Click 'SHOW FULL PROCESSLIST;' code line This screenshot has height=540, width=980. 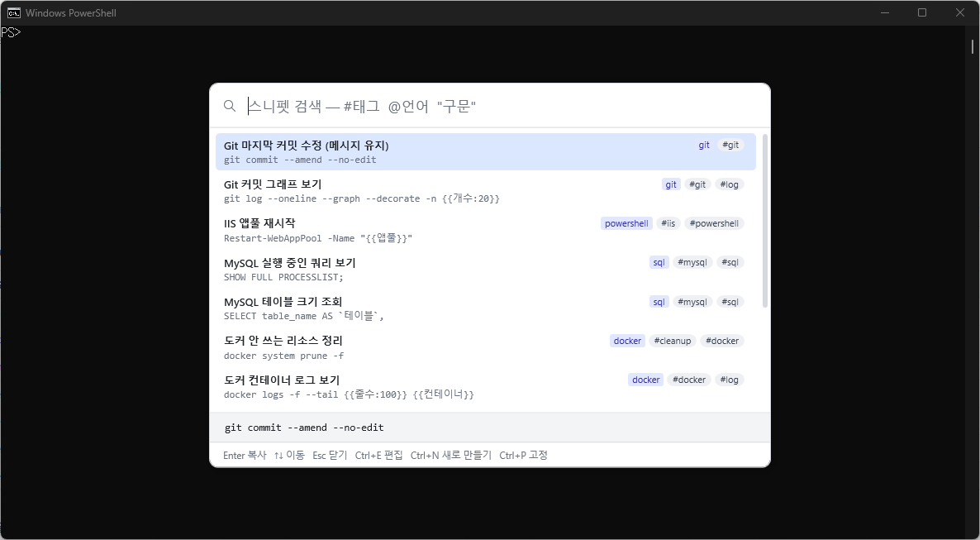(283, 276)
